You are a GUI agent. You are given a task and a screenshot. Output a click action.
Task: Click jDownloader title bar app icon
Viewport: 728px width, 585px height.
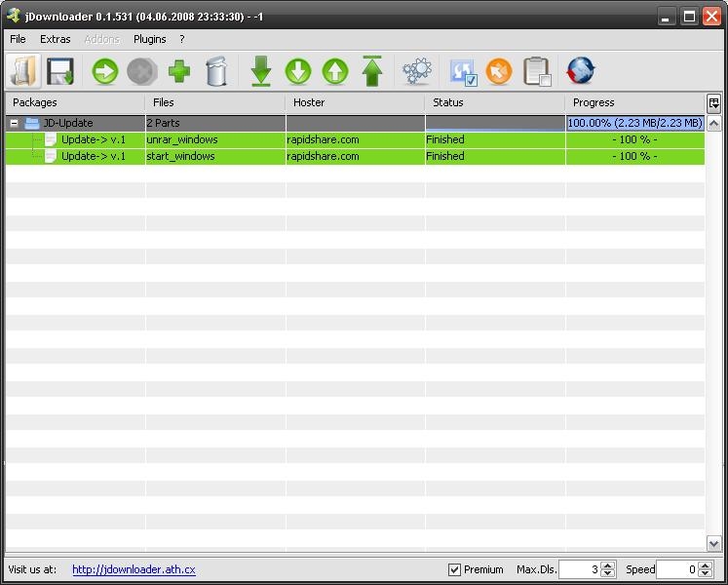pyautogui.click(x=13, y=16)
